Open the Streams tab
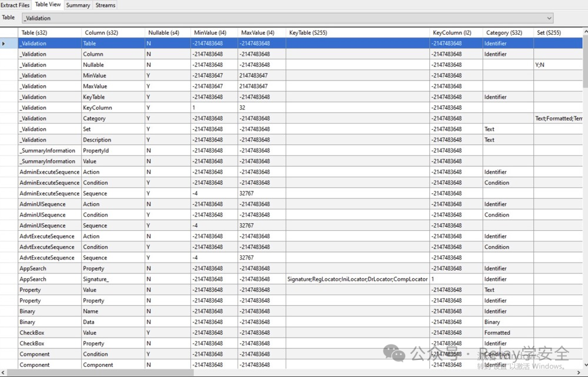This screenshot has width=588, height=377. [x=105, y=5]
